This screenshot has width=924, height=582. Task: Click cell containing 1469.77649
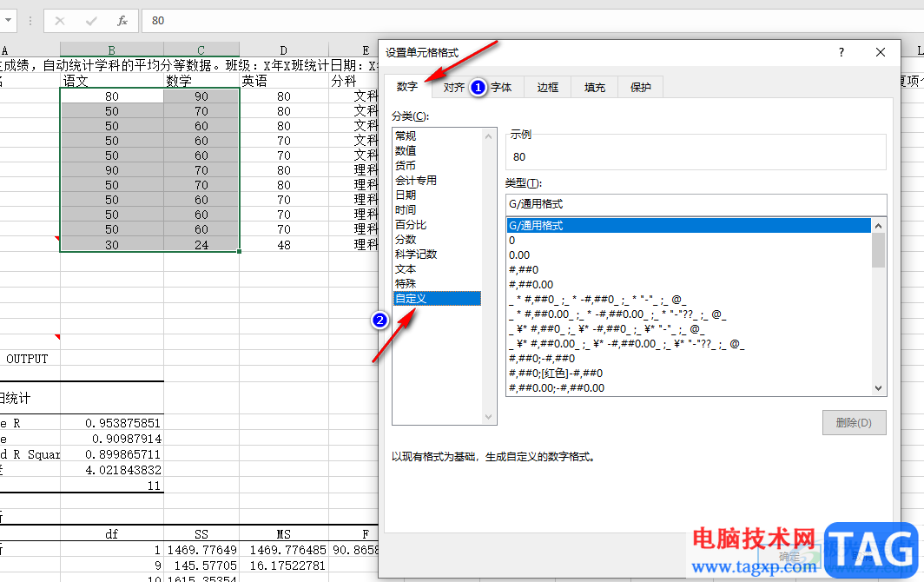(201, 550)
